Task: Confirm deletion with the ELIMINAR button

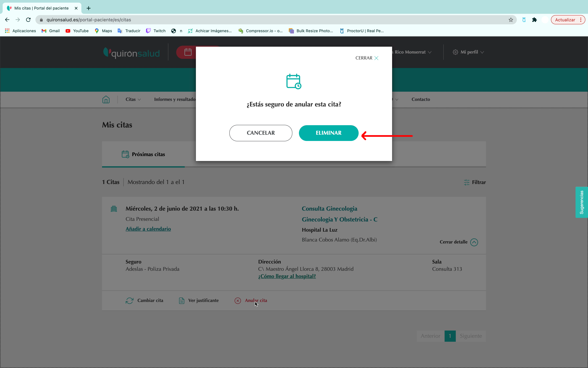Action: pyautogui.click(x=328, y=133)
